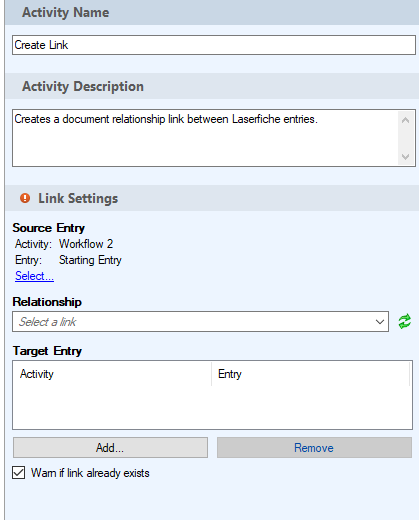Click description scrollbar up arrow
The width and height of the screenshot is (419, 520).
tap(405, 120)
